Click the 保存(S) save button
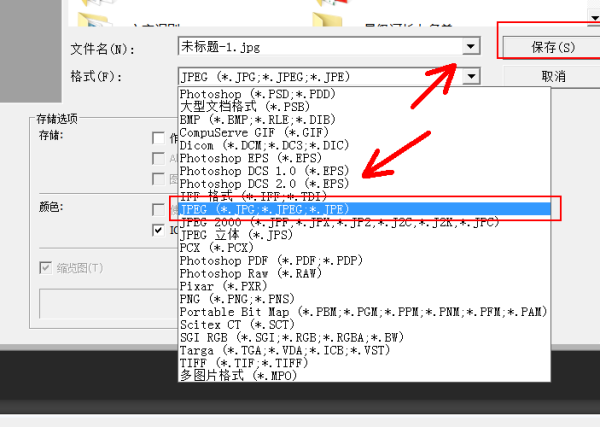Image resolution: width=600 pixels, height=427 pixels. pyautogui.click(x=552, y=47)
